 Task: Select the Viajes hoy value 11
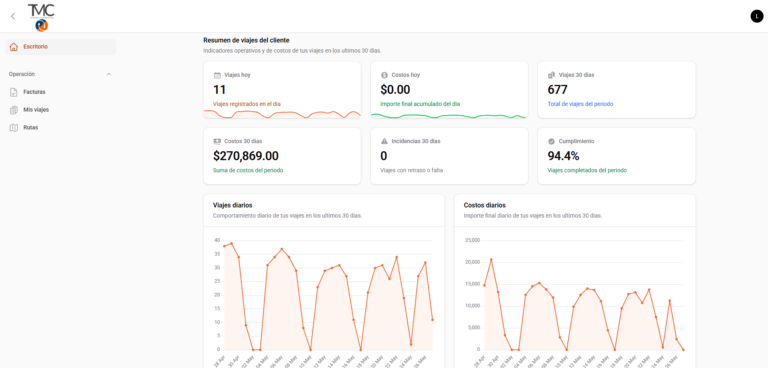(x=219, y=90)
